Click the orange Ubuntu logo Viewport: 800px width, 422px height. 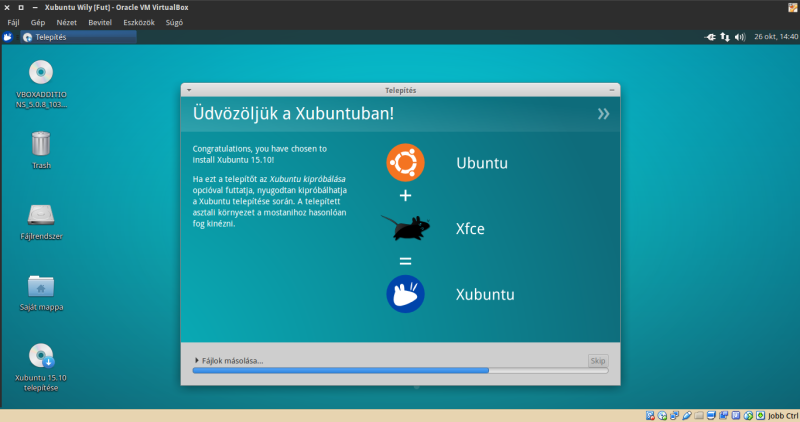405,163
